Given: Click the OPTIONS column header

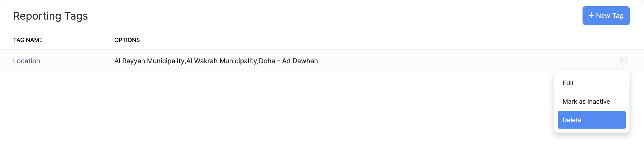Looking at the screenshot, I should coord(127,40).
